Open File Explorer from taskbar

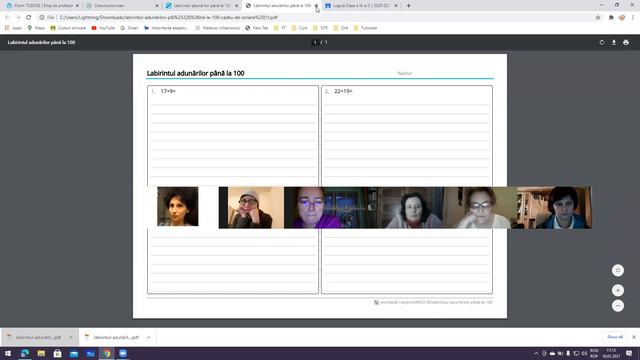point(41,353)
